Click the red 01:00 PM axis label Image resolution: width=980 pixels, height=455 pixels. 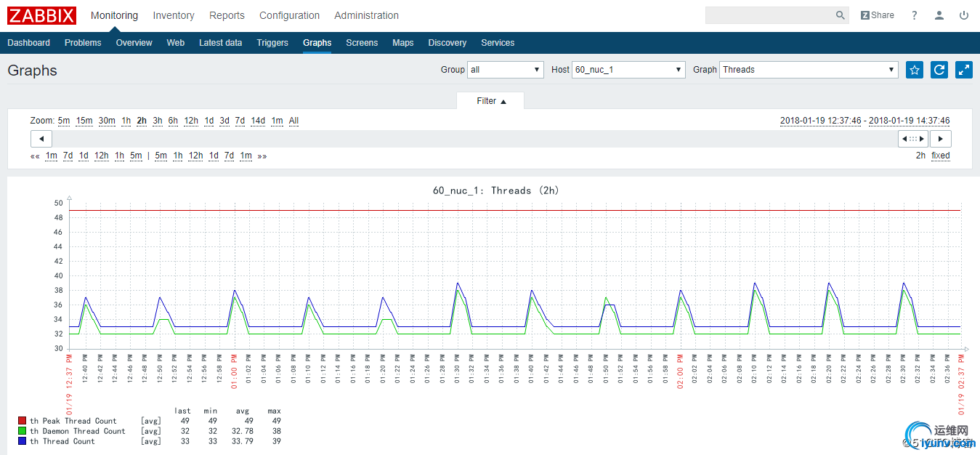coord(233,371)
